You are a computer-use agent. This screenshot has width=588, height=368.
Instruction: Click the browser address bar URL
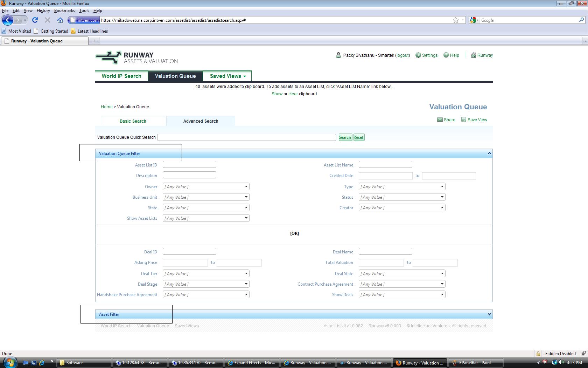click(x=173, y=20)
